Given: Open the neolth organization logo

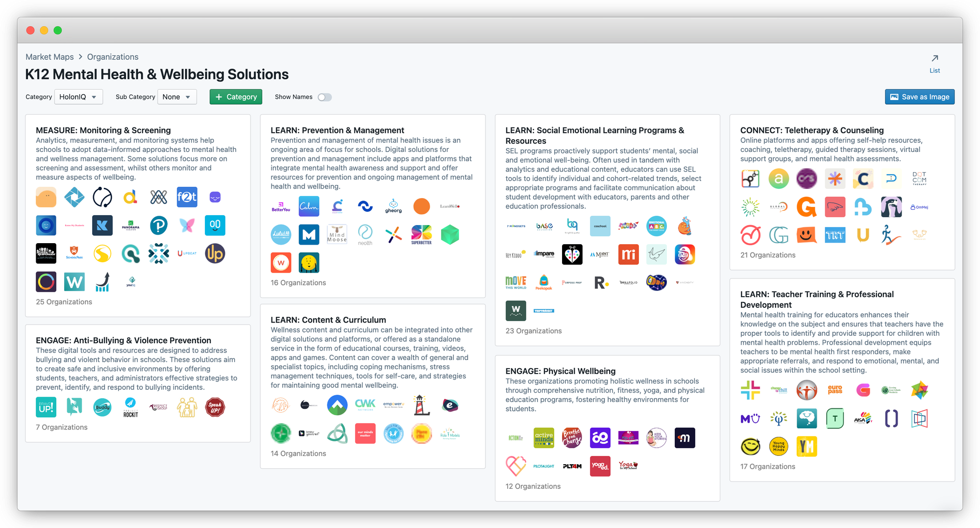Looking at the screenshot, I should coord(365,234).
